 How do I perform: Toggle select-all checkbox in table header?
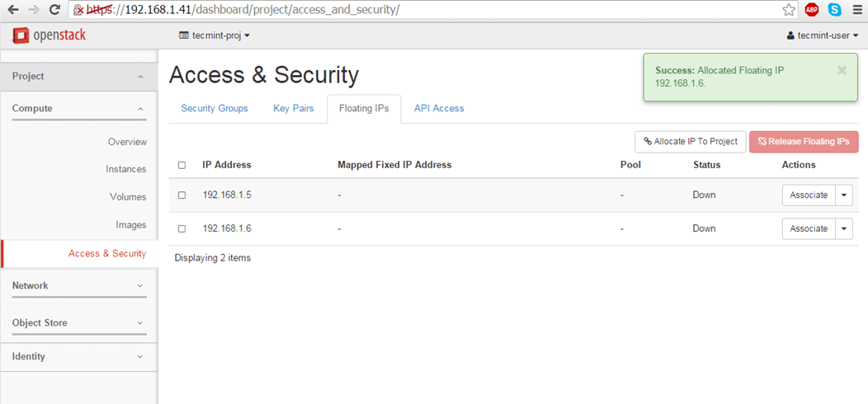pyautogui.click(x=182, y=165)
